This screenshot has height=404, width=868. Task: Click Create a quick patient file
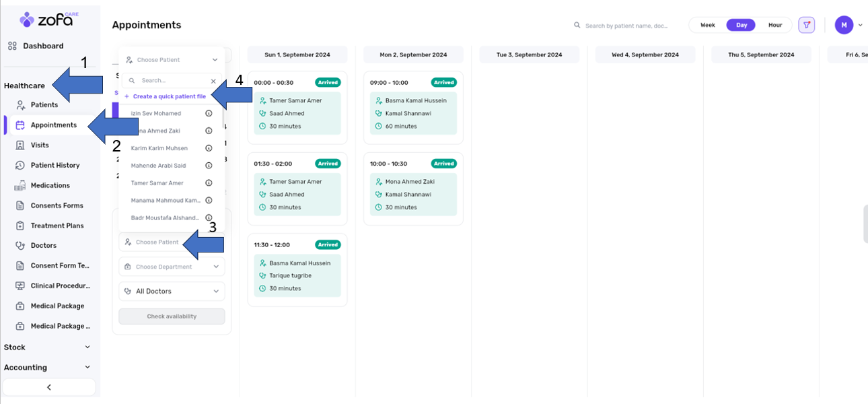(169, 97)
